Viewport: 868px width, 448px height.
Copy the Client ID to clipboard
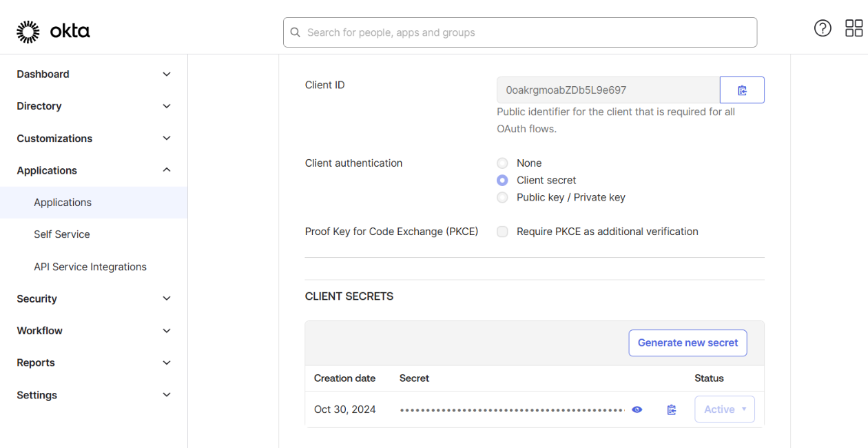tap(742, 90)
